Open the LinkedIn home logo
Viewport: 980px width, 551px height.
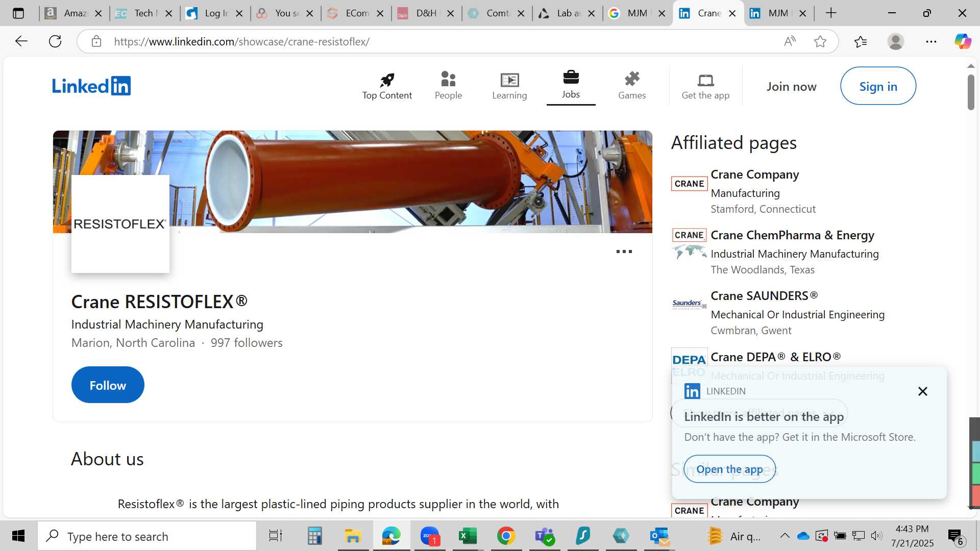pos(91,86)
